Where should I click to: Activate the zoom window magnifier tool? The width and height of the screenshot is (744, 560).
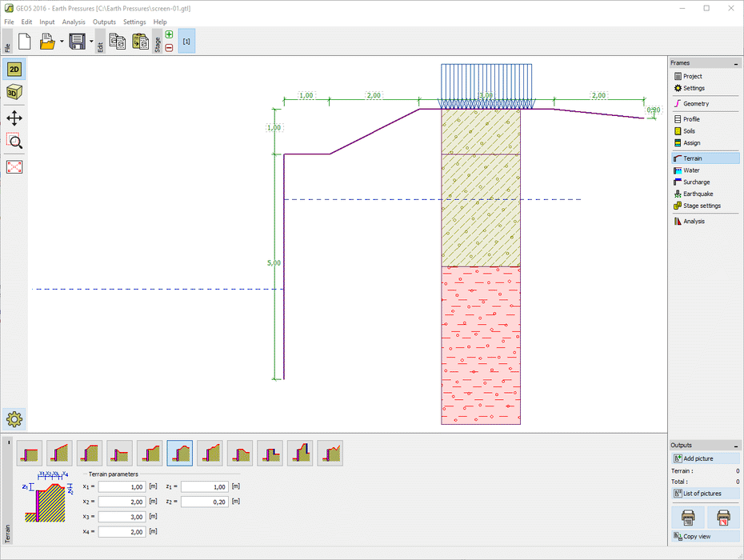[14, 142]
